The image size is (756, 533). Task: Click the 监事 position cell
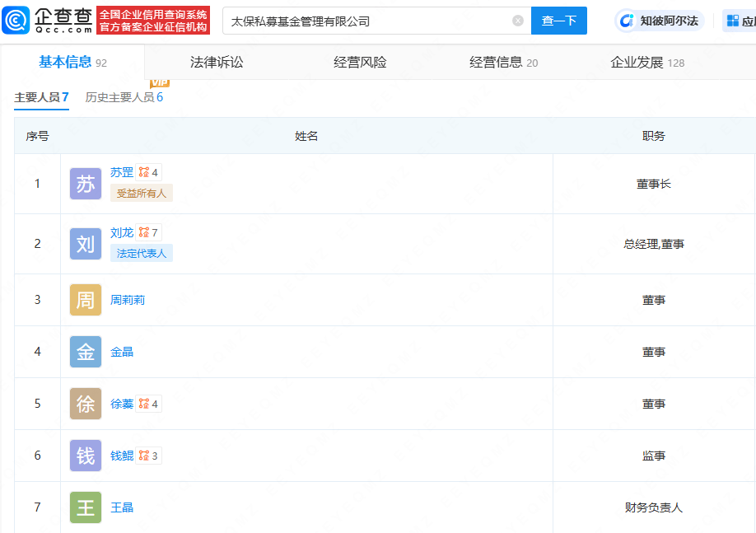pyautogui.click(x=654, y=456)
